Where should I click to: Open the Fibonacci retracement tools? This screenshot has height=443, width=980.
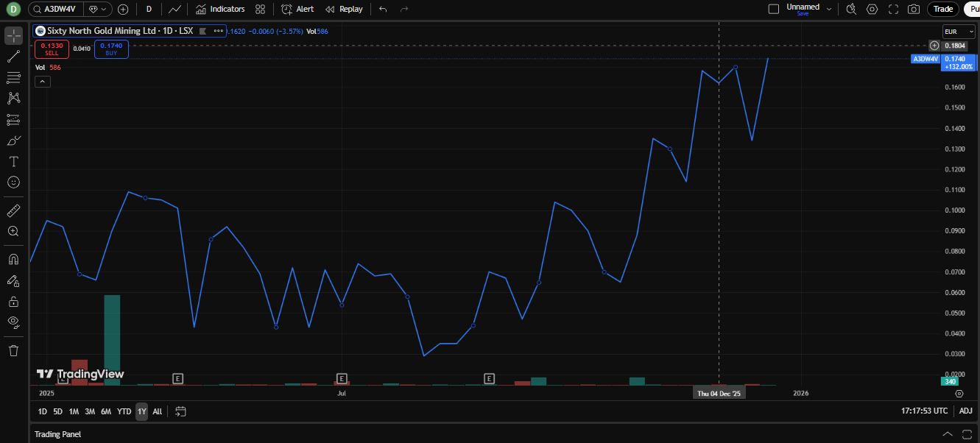click(13, 77)
